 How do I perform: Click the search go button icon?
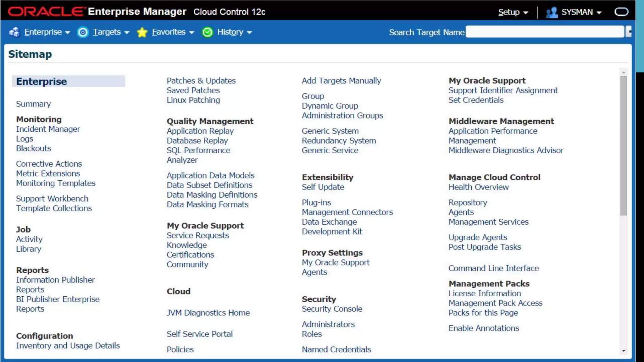point(628,31)
